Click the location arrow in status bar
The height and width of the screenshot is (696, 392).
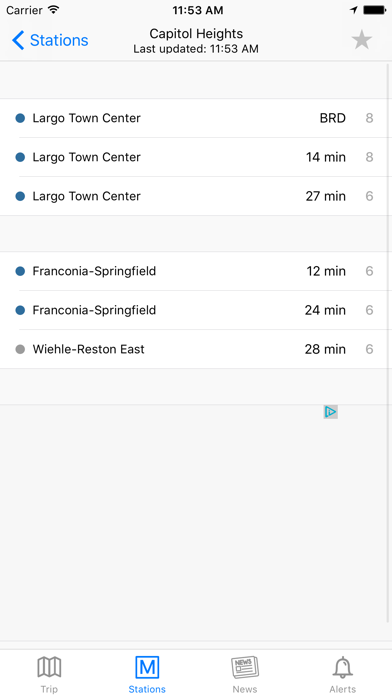pos(354,10)
